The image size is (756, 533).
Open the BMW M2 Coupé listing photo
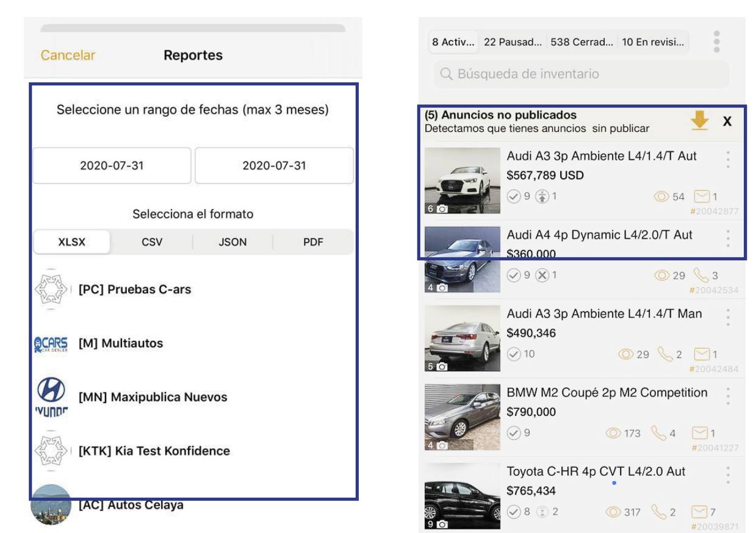coord(463,417)
